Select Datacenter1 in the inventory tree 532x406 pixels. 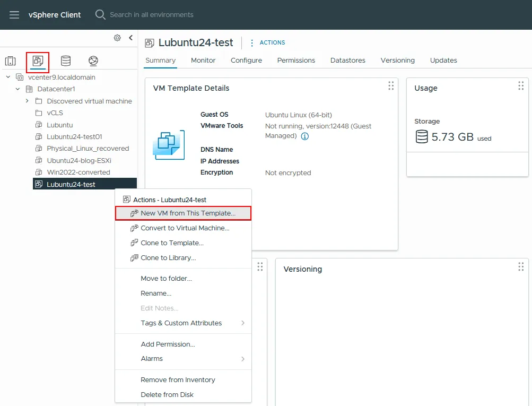(56, 89)
